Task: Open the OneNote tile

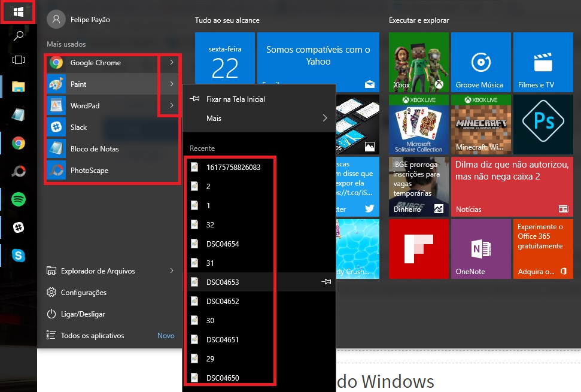Action: (481, 248)
